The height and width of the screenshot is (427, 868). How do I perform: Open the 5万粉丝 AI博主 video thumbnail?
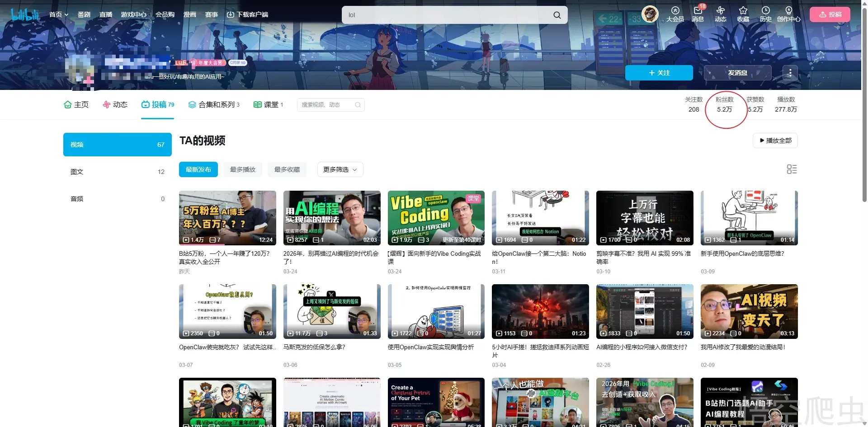227,218
